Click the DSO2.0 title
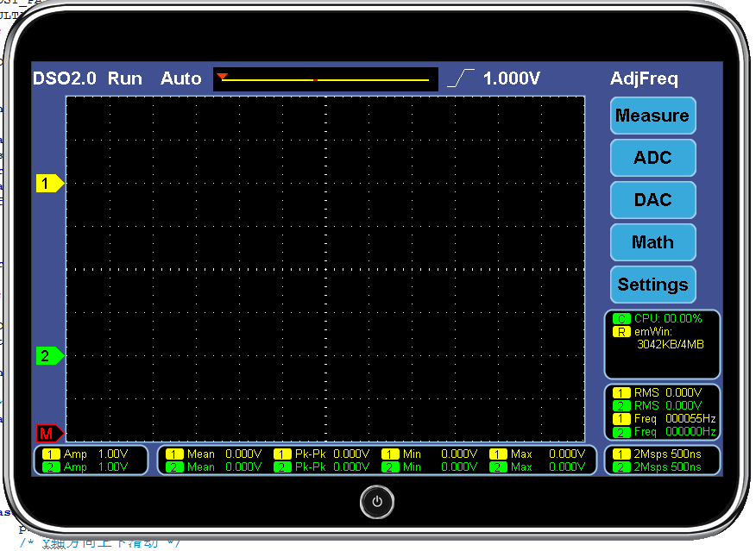The width and height of the screenshot is (756, 551). pos(65,78)
